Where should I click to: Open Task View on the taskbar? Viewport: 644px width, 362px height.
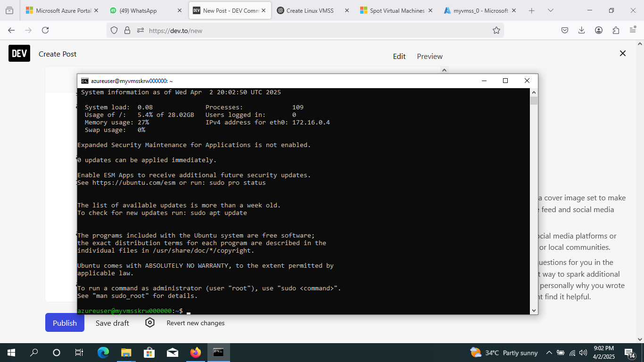point(79,352)
